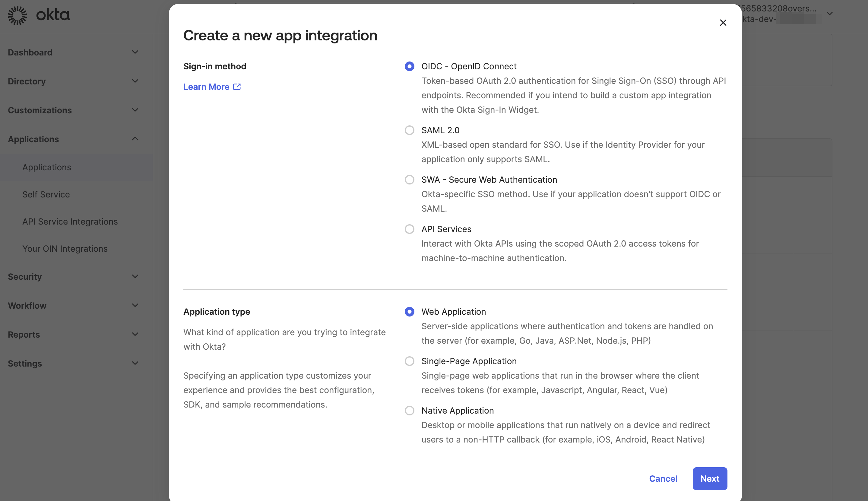Expand the Dashboard sidebar chevron

(x=135, y=52)
